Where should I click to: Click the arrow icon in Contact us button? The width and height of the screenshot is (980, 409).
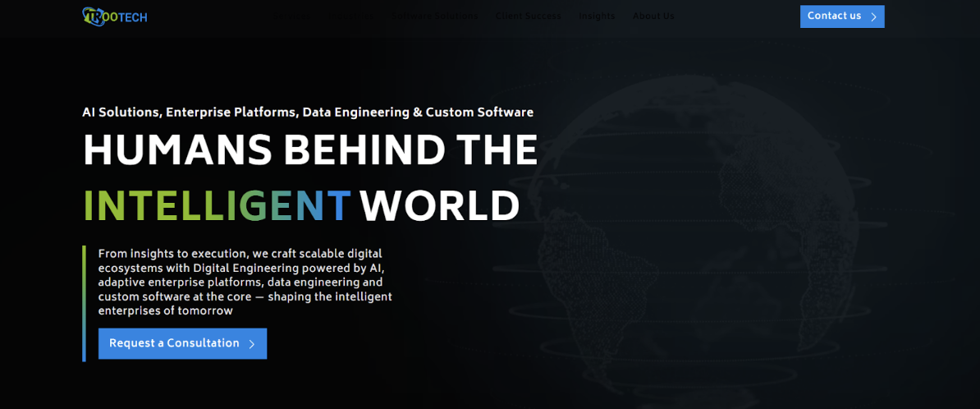(873, 16)
